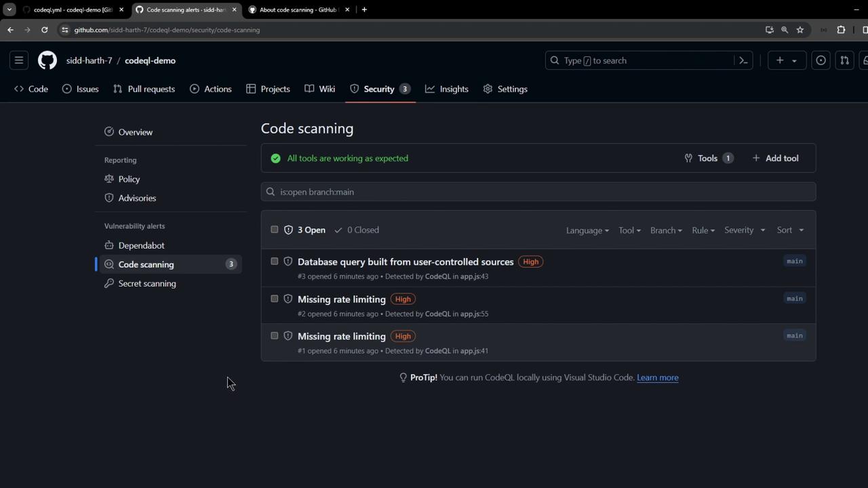
Task: Click the GitHub Octocat logo
Action: tap(47, 60)
